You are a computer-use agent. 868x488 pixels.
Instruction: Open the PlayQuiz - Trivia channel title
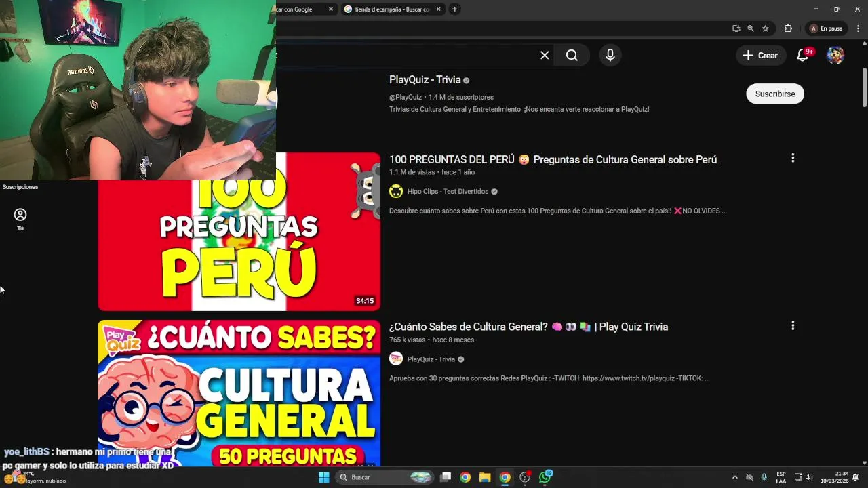tap(425, 80)
